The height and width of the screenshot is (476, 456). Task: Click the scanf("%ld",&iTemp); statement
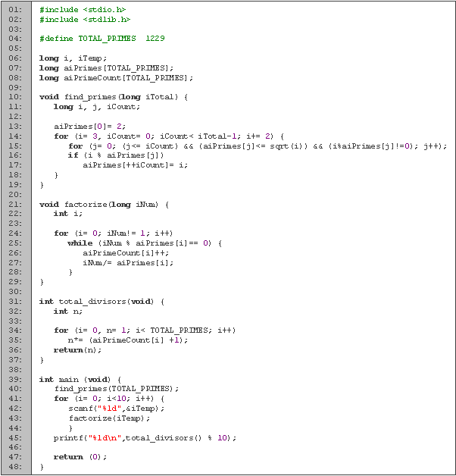click(116, 409)
